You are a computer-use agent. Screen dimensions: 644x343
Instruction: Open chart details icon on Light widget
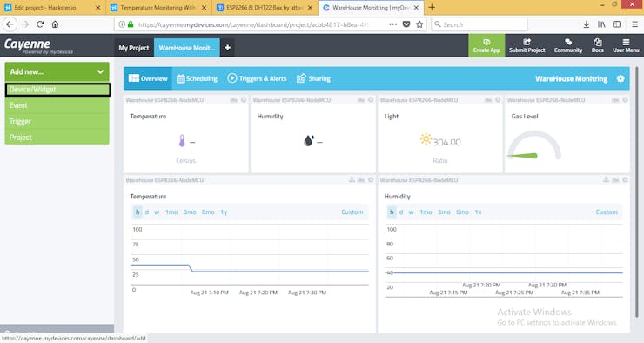(488, 100)
